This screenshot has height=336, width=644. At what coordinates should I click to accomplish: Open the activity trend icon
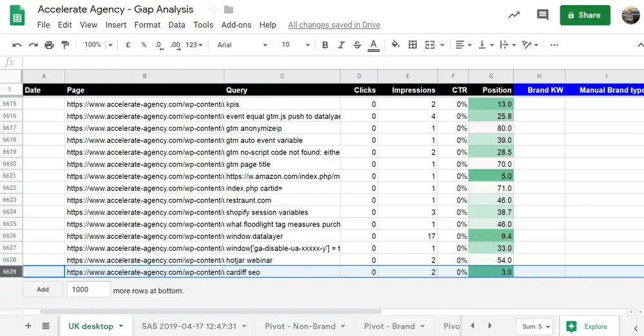[514, 15]
